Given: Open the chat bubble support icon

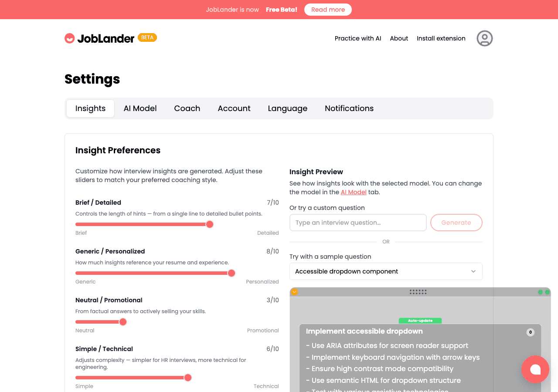Looking at the screenshot, I should tap(535, 369).
